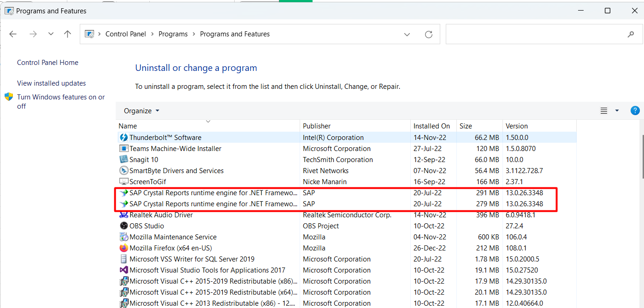
Task: Select the Thunderbolt™ Software row name
Action: click(165, 138)
